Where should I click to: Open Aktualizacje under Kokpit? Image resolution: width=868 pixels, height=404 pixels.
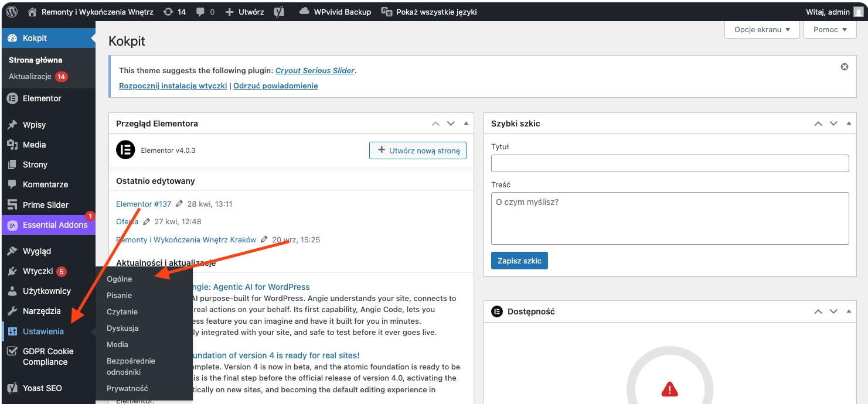[x=38, y=77]
